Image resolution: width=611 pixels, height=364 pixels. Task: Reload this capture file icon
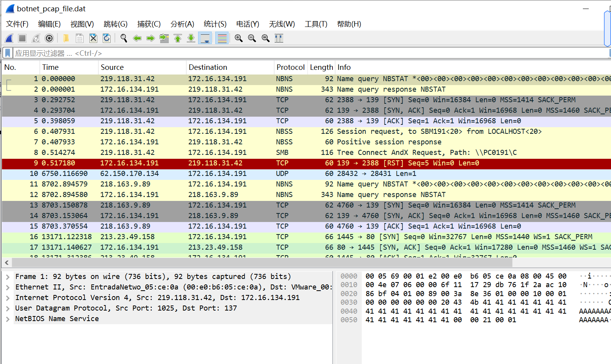tap(107, 38)
